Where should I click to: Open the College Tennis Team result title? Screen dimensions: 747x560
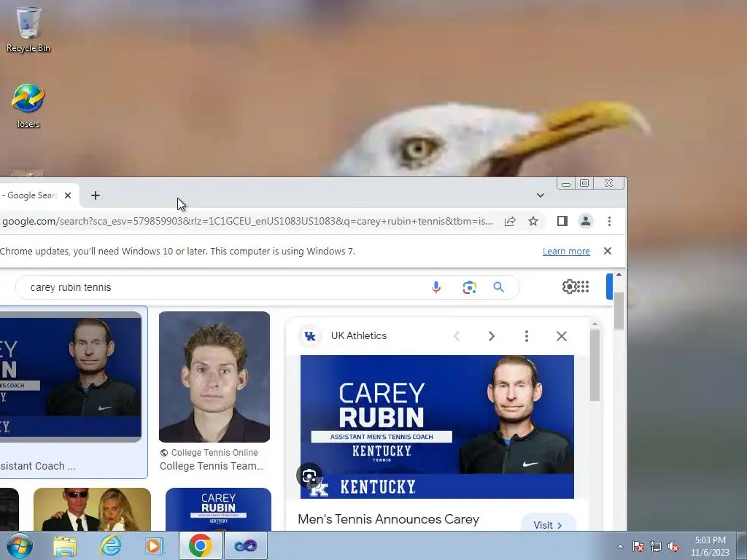(212, 466)
